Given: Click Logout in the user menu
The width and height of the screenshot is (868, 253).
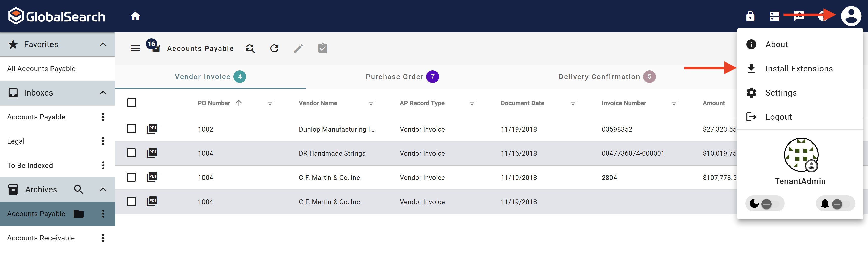Looking at the screenshot, I should [778, 117].
